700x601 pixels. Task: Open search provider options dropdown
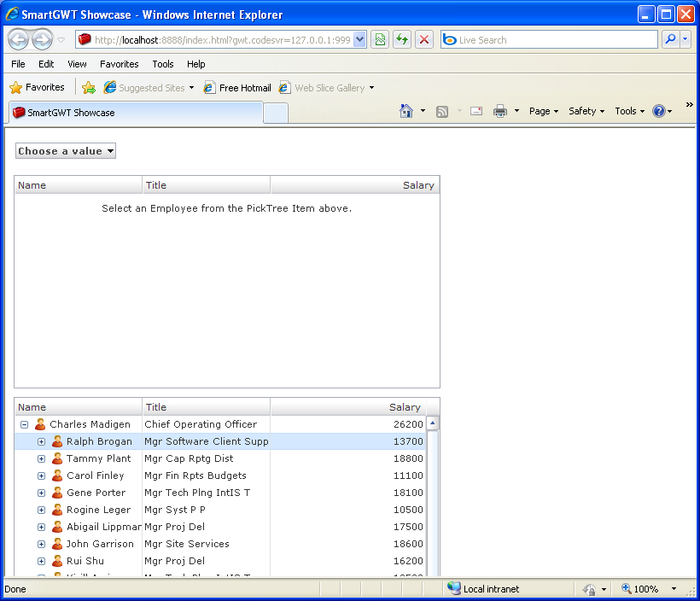[x=685, y=40]
